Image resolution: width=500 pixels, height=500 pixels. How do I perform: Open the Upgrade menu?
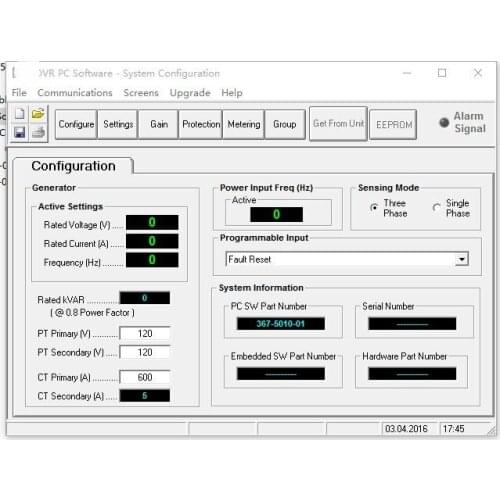190,93
